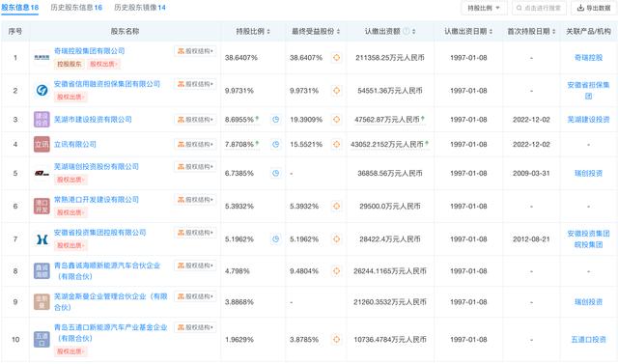Toggle sort on 认缴出资日期 column

(491, 32)
